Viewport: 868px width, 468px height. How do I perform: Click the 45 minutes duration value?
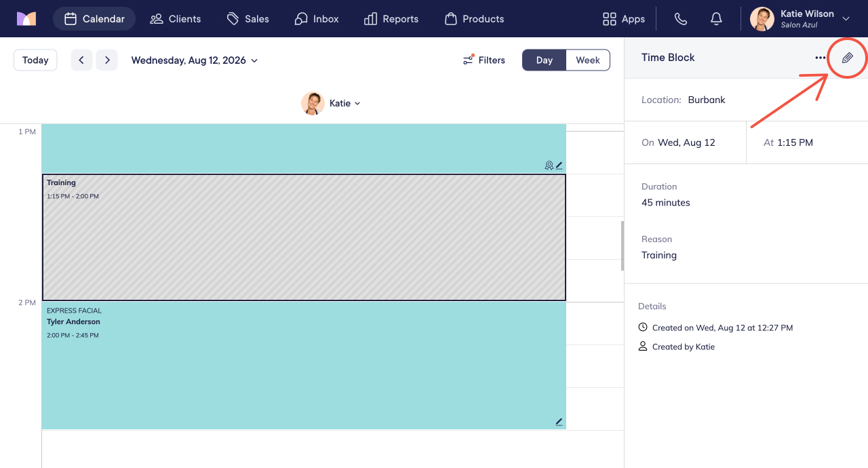point(666,203)
